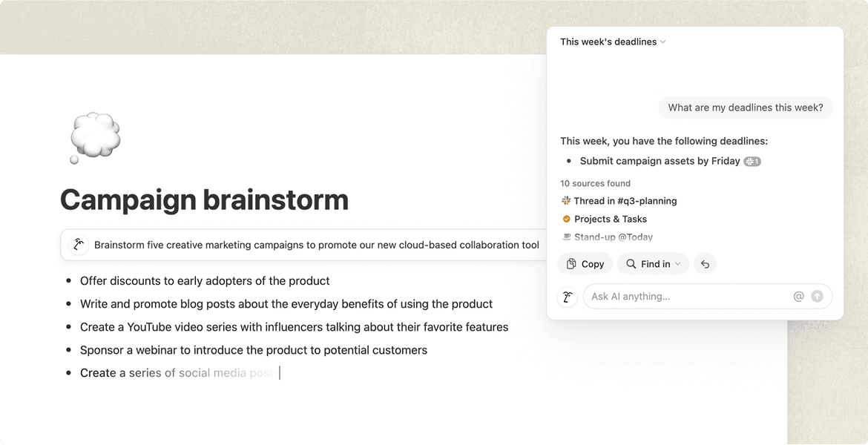Click the @ mention icon in the chat input
This screenshot has width=868, height=445.
[798, 297]
